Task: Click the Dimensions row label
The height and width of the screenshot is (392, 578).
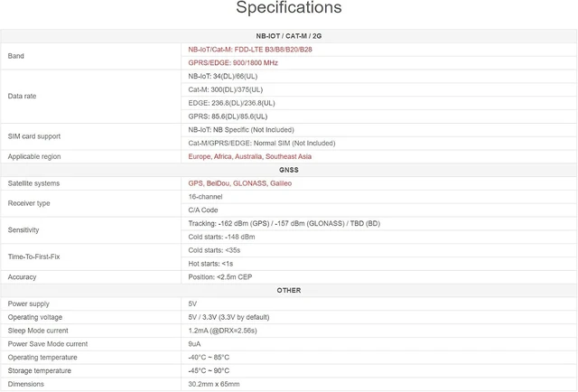Action: 26,384
